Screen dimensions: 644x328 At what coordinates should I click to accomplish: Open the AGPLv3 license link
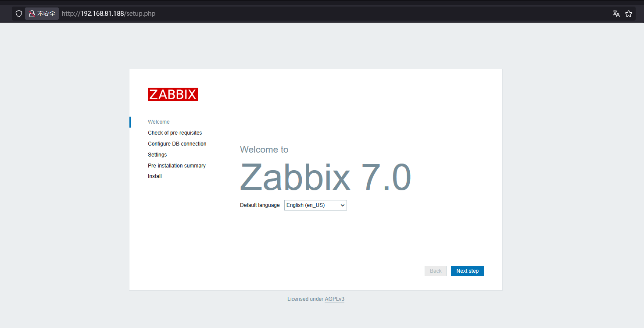pos(334,299)
